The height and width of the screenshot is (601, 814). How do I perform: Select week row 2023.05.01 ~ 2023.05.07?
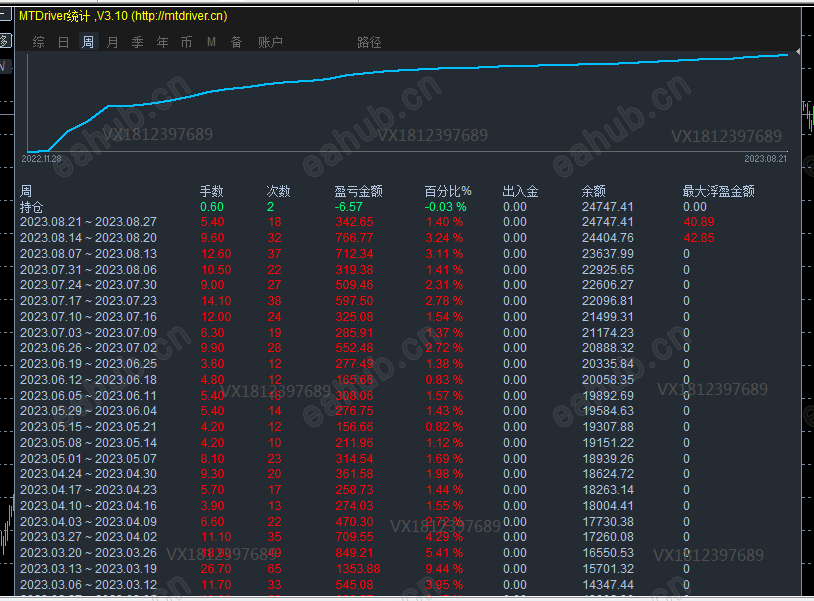88,459
